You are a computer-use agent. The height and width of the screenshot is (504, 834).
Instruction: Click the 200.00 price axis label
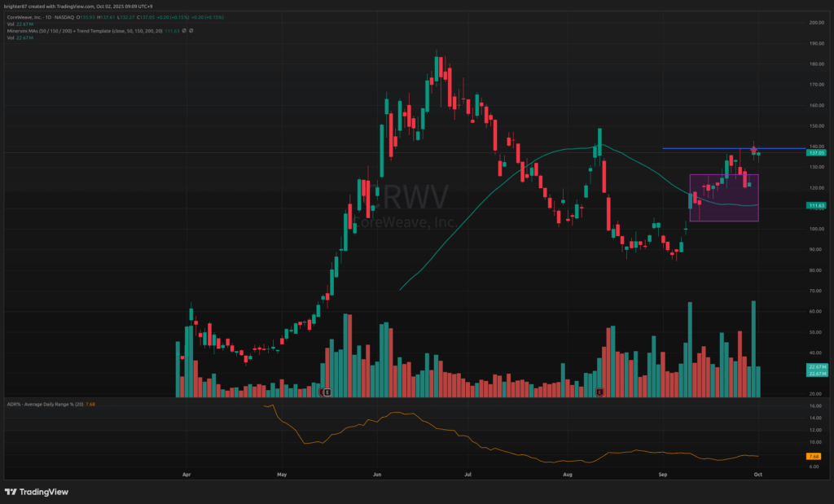click(815, 23)
